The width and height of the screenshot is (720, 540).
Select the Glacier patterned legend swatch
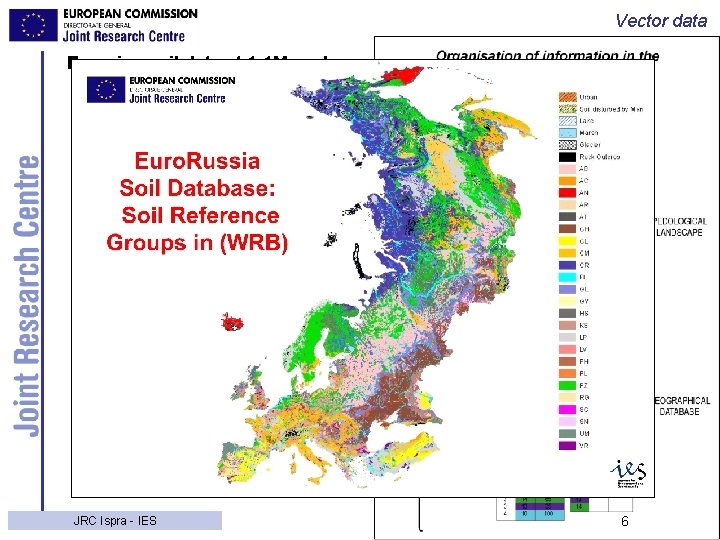(568, 145)
